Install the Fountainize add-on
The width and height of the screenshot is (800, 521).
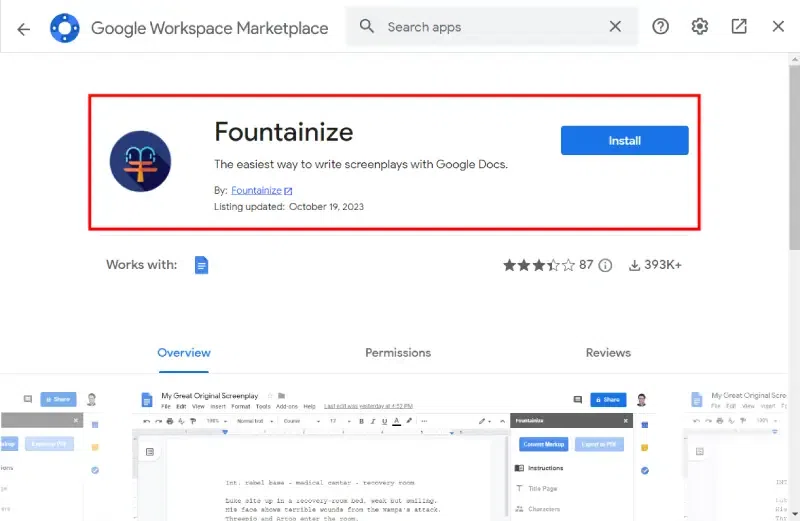[624, 140]
